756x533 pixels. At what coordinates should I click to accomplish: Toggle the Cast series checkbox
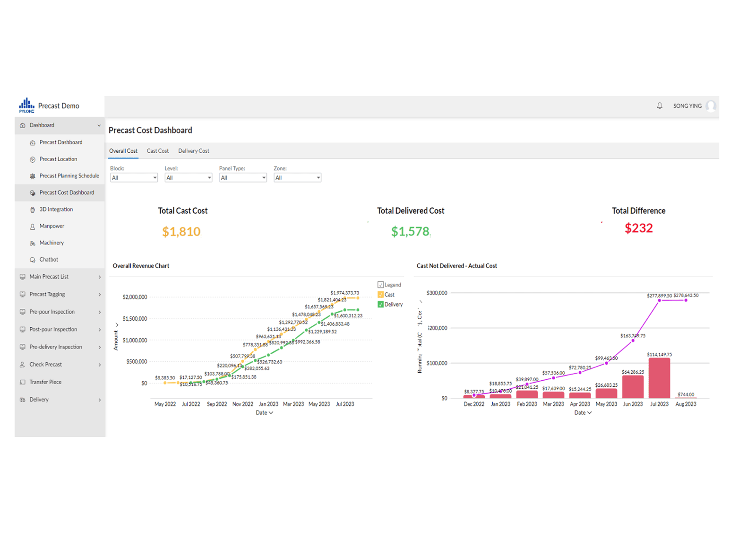380,295
